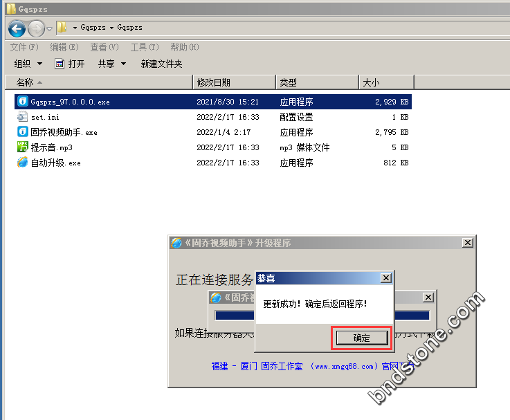Image resolution: width=510 pixels, height=420 pixels.
Task: Click 更新成功 message text
Action: [x=315, y=304]
